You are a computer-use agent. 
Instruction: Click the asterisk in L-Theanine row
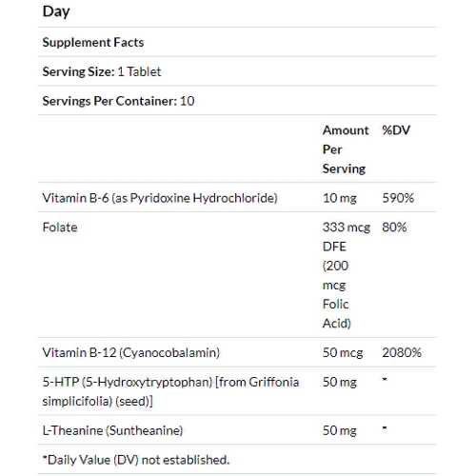(x=385, y=427)
